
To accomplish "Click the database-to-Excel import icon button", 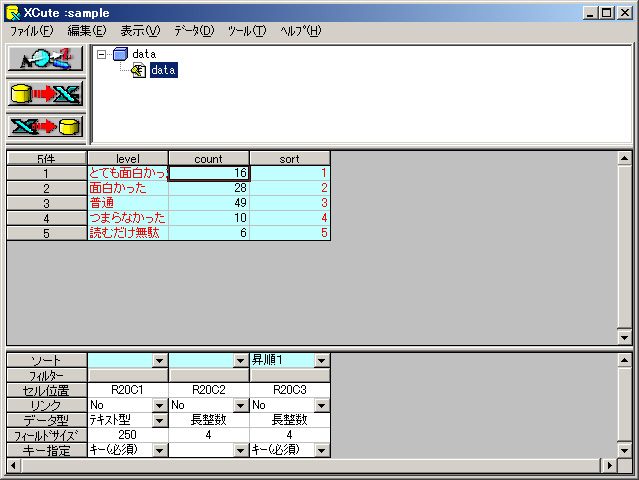I will (x=46, y=93).
